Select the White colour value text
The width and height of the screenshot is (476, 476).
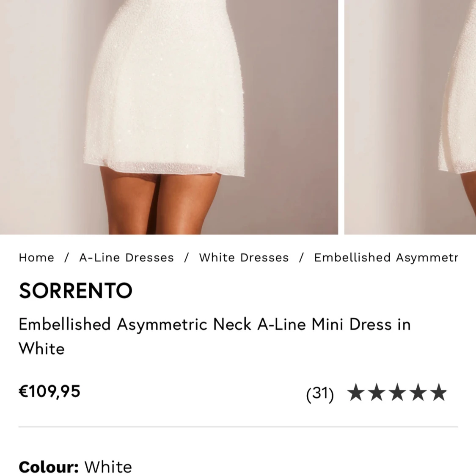click(108, 467)
